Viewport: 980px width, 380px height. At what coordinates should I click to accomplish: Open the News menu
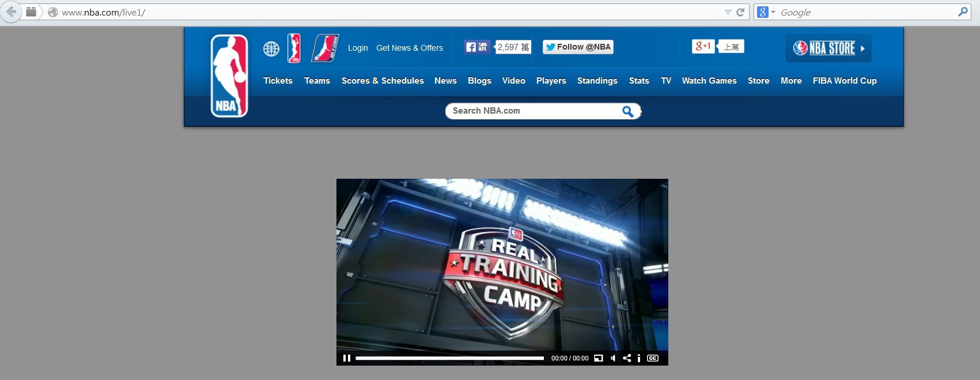point(445,81)
